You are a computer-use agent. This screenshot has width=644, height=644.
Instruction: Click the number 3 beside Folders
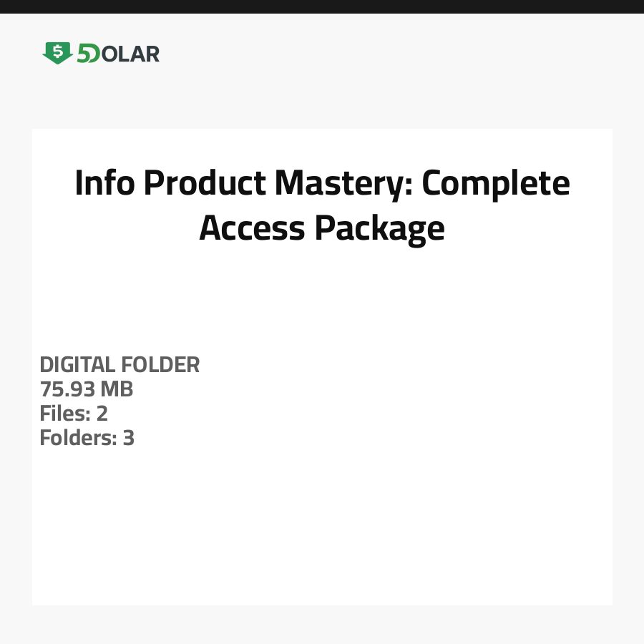coord(129,438)
